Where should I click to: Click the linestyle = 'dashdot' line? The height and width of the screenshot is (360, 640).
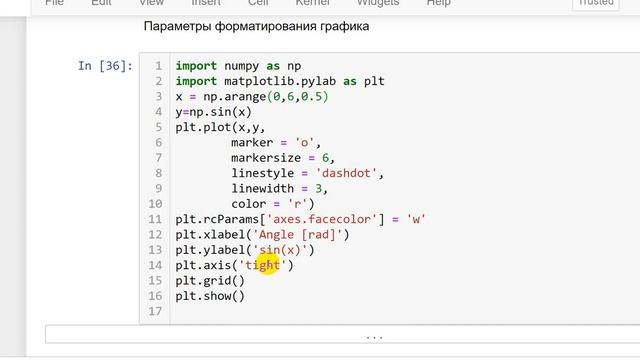[308, 173]
